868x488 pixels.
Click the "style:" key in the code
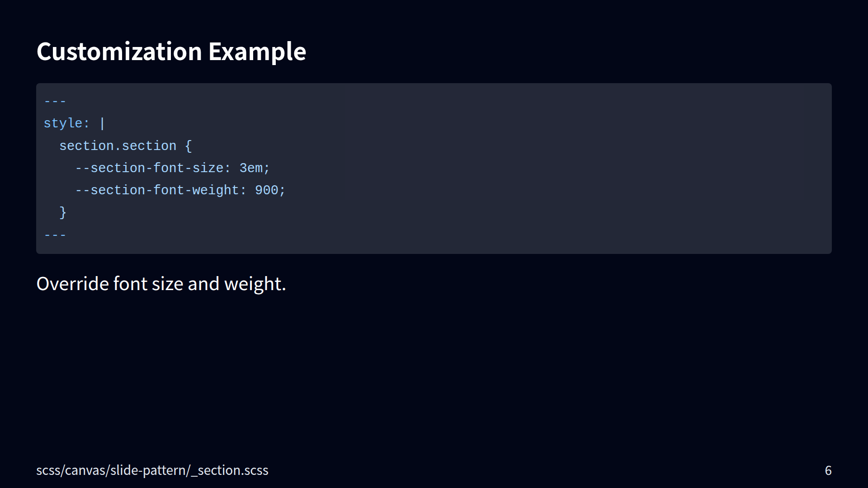(67, 123)
